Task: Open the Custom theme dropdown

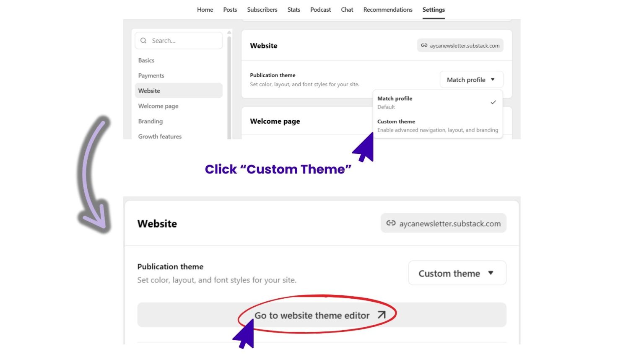Action: [457, 273]
